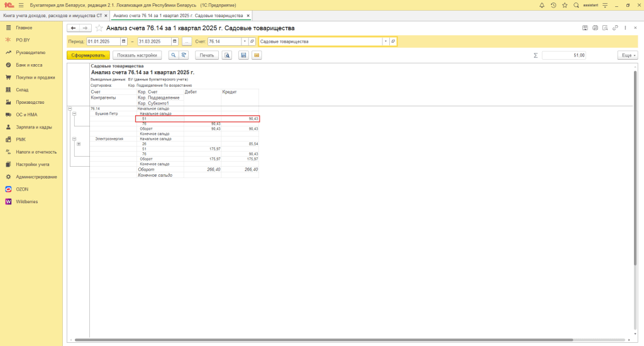Screen dimensions: 644x346
Task: Click the global search magnifier
Action: click(x=576, y=5)
